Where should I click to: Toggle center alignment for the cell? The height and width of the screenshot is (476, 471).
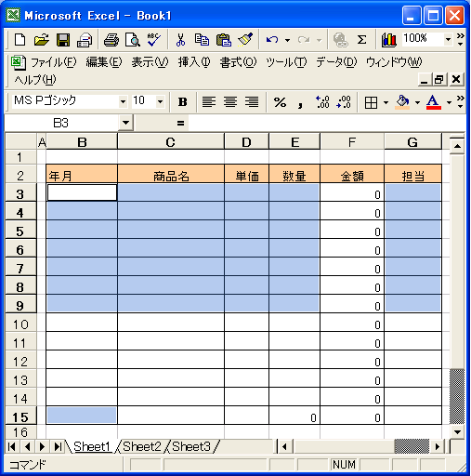[x=230, y=101]
